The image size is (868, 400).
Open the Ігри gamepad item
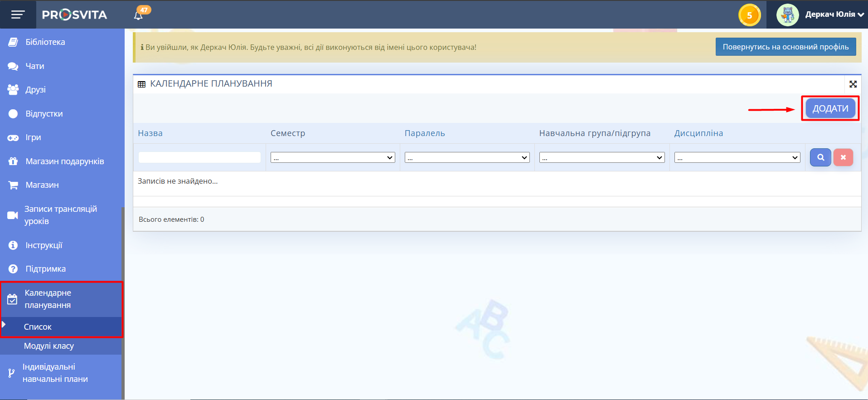[33, 137]
